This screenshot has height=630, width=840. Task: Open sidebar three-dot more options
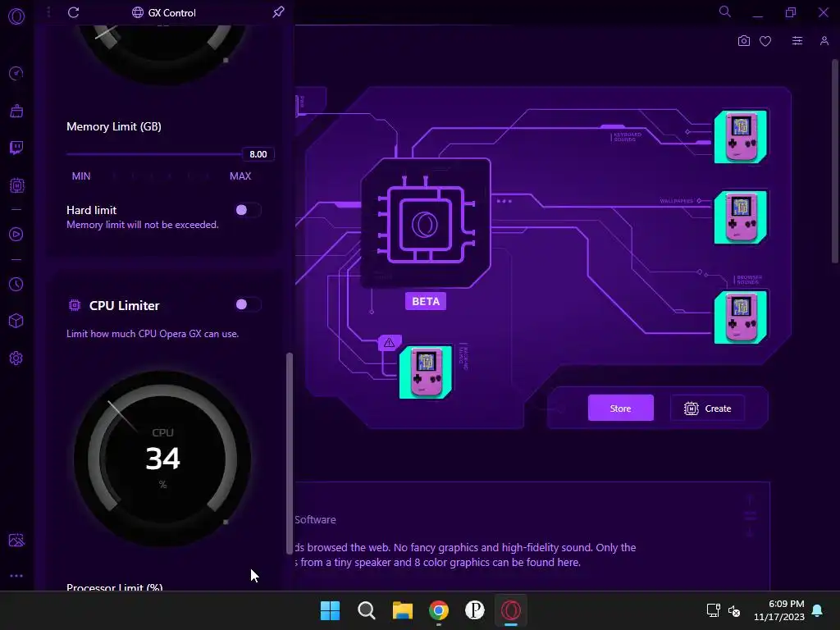(x=16, y=576)
